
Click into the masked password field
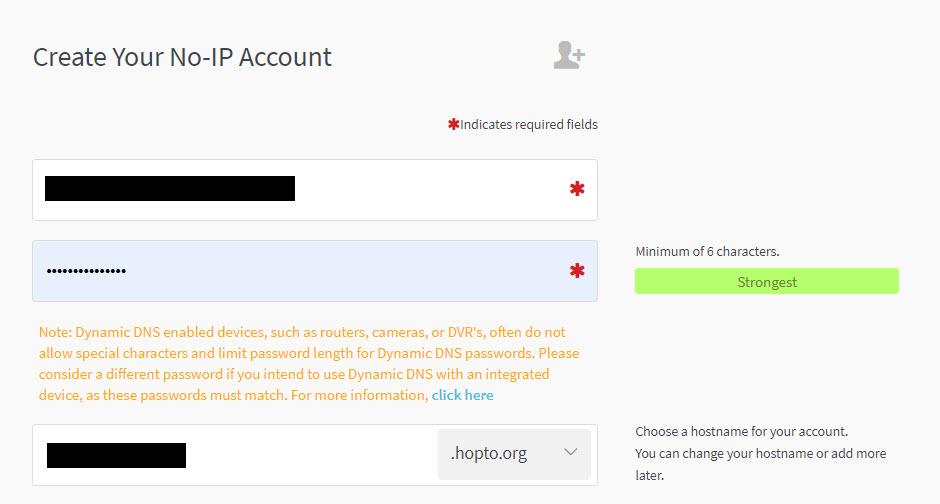click(x=300, y=271)
